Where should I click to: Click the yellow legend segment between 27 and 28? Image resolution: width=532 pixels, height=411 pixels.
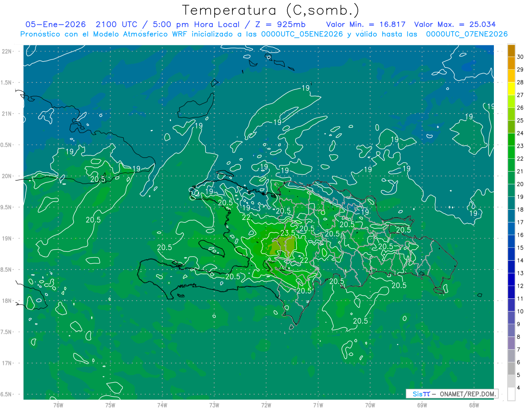point(511,89)
